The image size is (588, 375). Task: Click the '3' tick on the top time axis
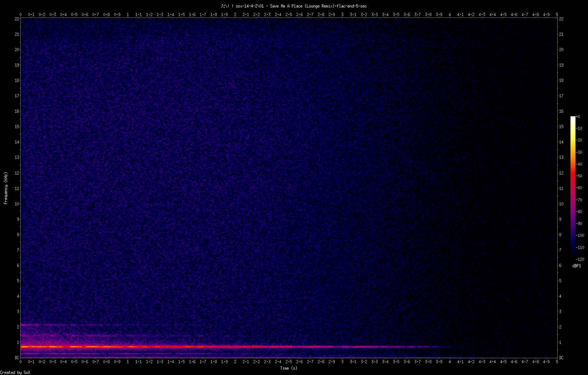343,15
